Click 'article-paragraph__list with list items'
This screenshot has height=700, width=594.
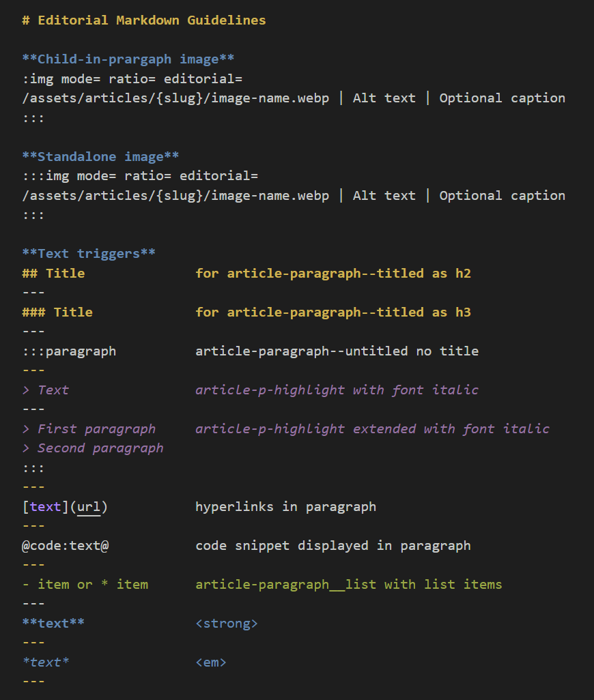349,585
